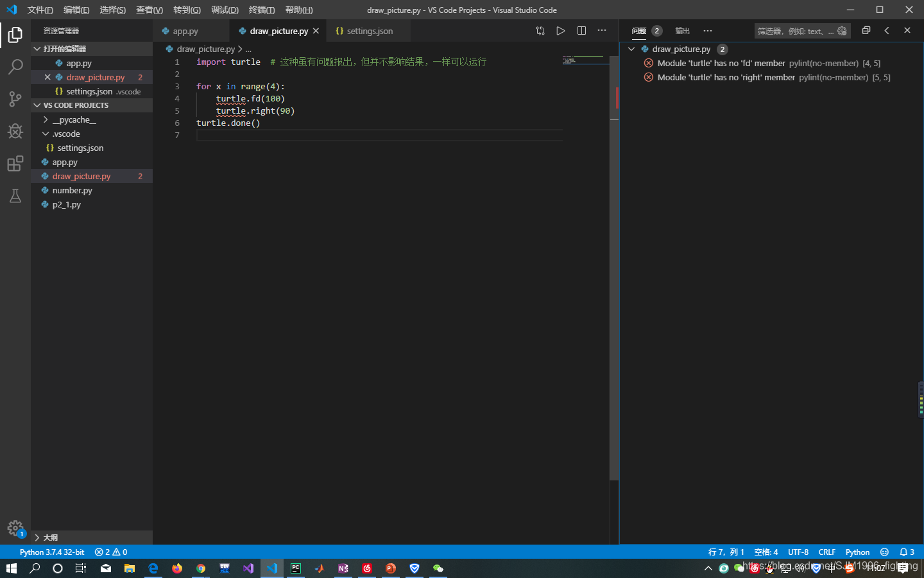Open the Search view icon
Viewport: 924px width, 578px height.
(x=15, y=67)
